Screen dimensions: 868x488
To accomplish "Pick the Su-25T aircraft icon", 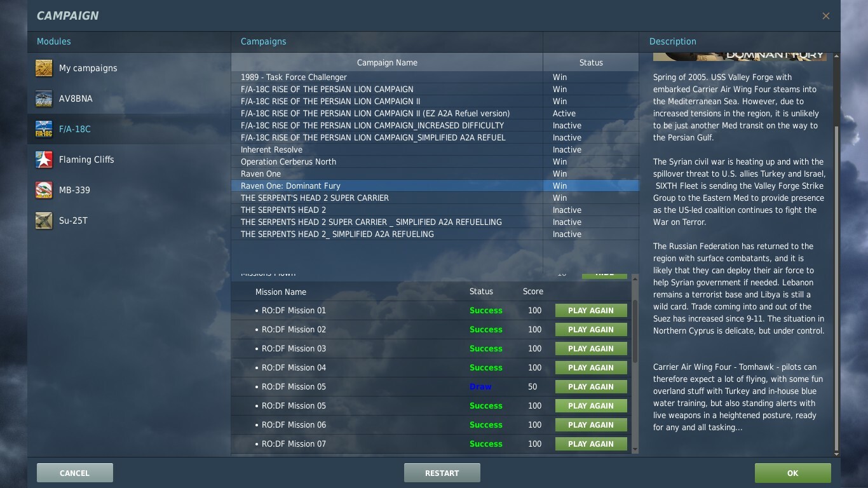I will [x=44, y=220].
